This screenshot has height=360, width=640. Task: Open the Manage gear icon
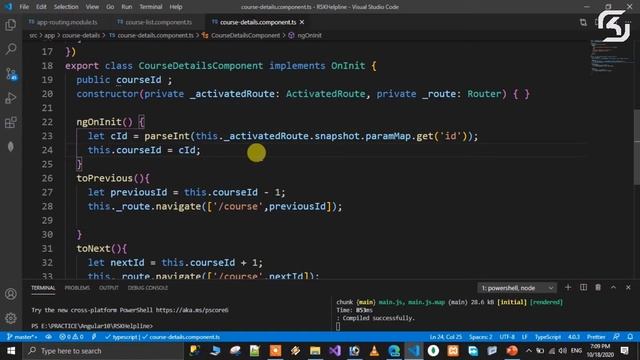(x=11, y=318)
